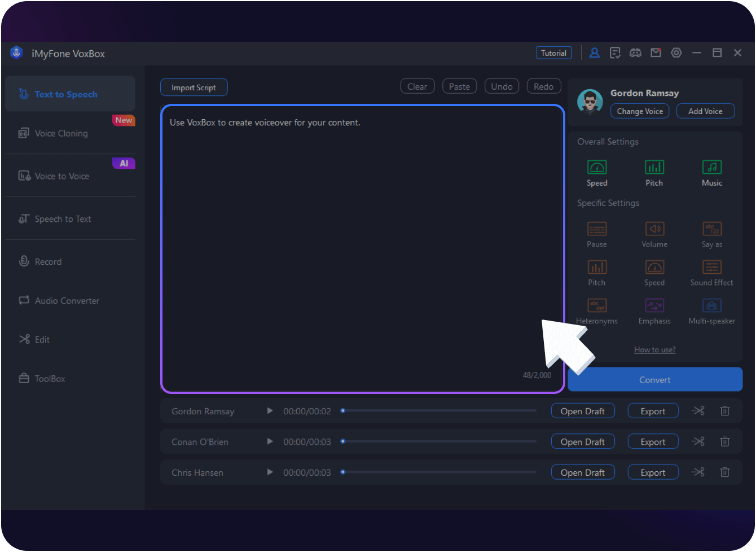This screenshot has height=552, width=756.
Task: Click the 48/2,000 character count
Action: coord(537,375)
